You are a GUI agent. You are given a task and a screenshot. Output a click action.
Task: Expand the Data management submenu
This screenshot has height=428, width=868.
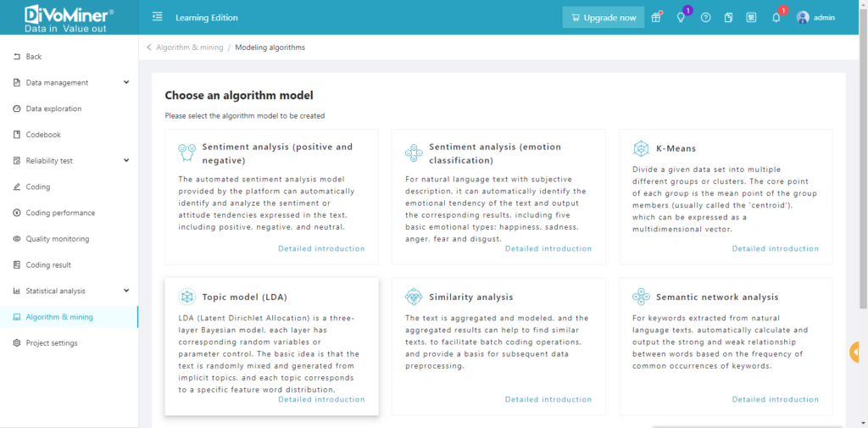(x=126, y=82)
